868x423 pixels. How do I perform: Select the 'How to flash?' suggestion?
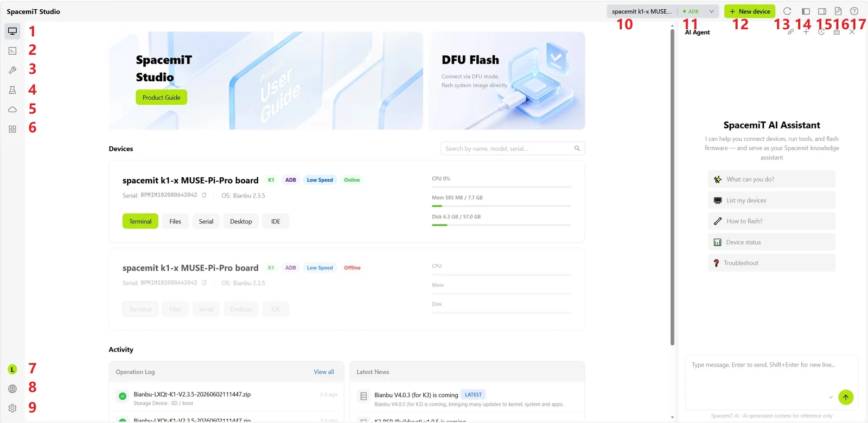[771, 221]
